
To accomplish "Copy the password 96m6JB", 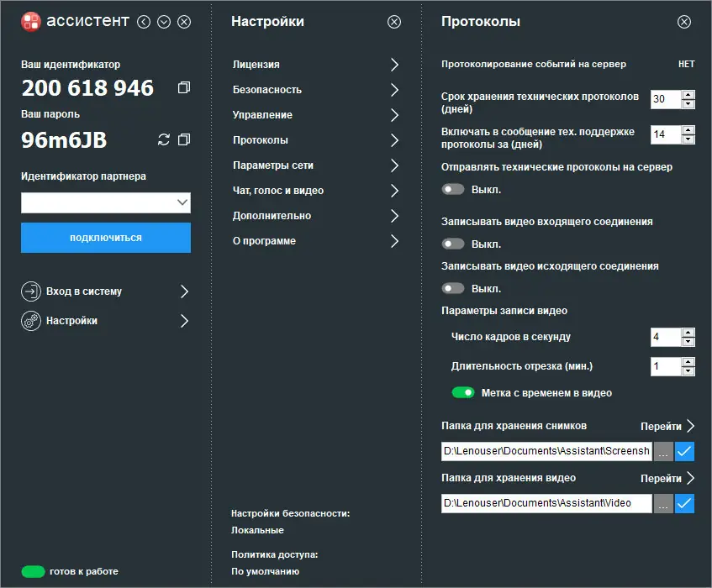I will [184, 139].
